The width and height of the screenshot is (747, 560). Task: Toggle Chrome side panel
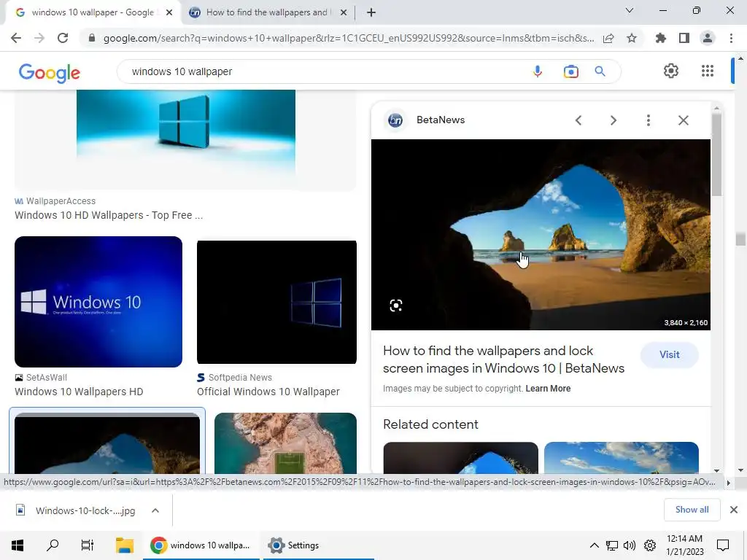684,38
